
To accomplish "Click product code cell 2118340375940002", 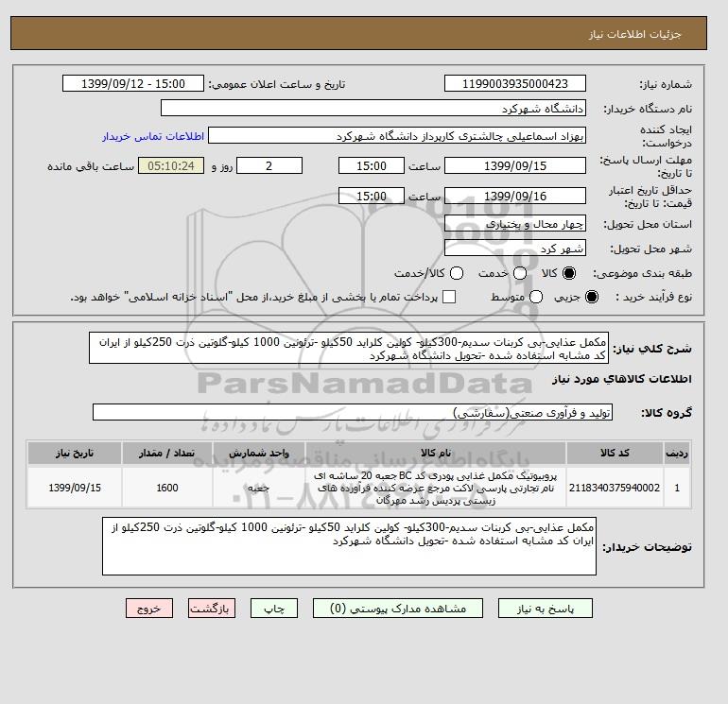I will [x=615, y=488].
